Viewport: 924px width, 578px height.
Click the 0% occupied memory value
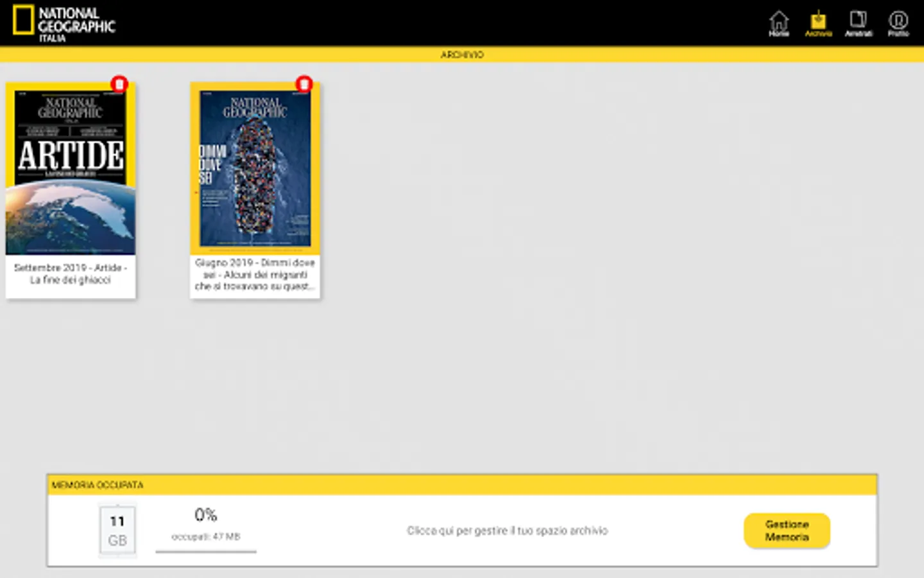206,515
